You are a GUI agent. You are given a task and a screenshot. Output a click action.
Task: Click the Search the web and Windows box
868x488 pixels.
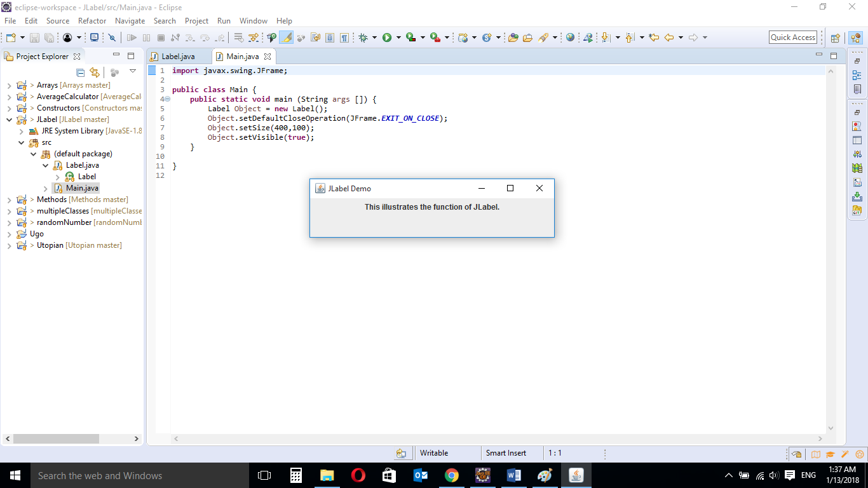tap(140, 475)
